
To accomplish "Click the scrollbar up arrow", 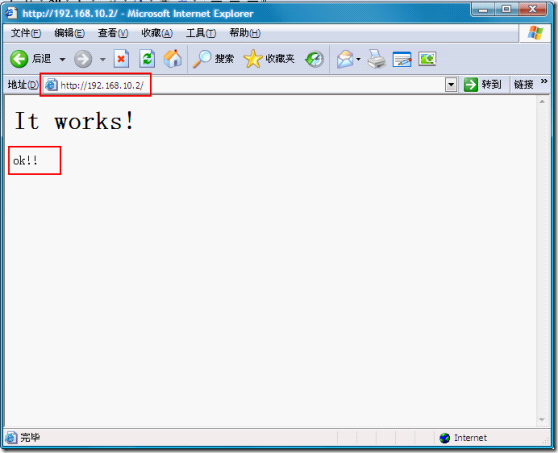I will (x=542, y=102).
